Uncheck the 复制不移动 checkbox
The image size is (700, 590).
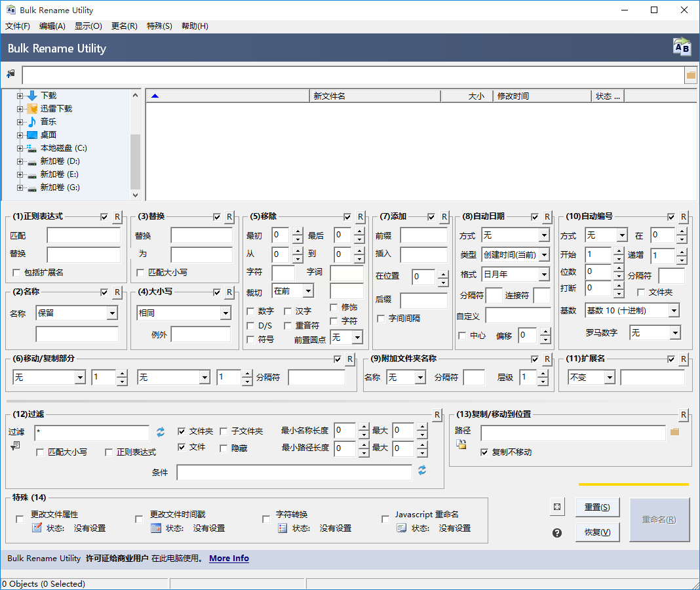(485, 452)
